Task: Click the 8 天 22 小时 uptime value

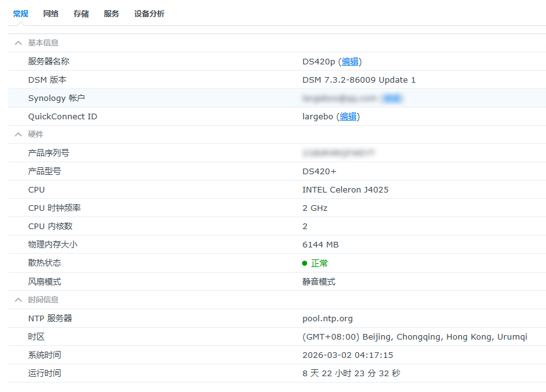Action: (x=351, y=374)
